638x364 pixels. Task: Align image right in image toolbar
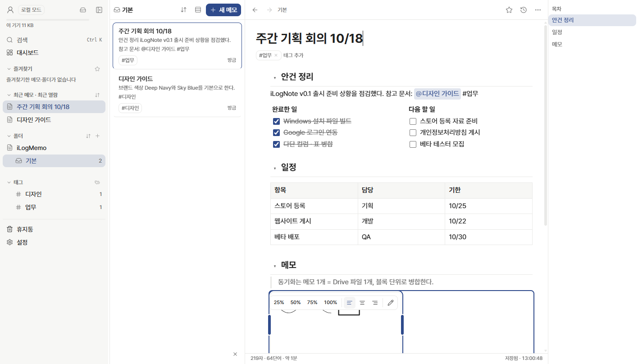375,303
